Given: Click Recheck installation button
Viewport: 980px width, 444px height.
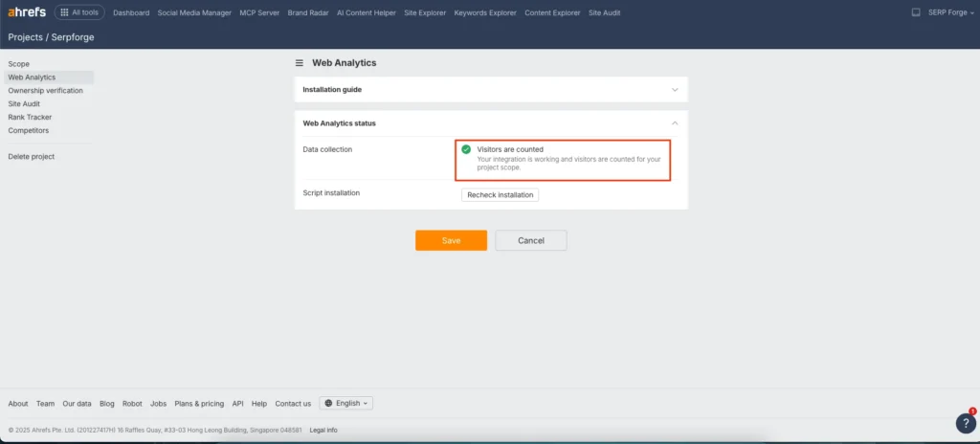Looking at the screenshot, I should point(501,195).
